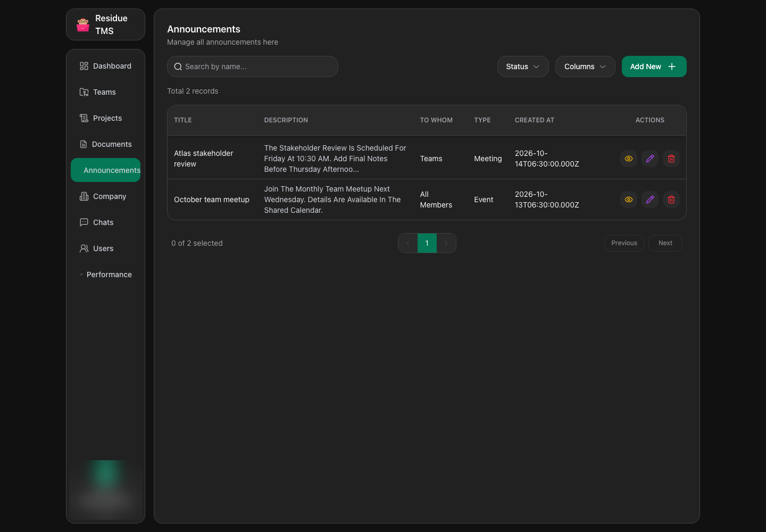The width and height of the screenshot is (766, 532).
Task: Delete the Atlas stakeholder review announcement
Action: tap(671, 159)
